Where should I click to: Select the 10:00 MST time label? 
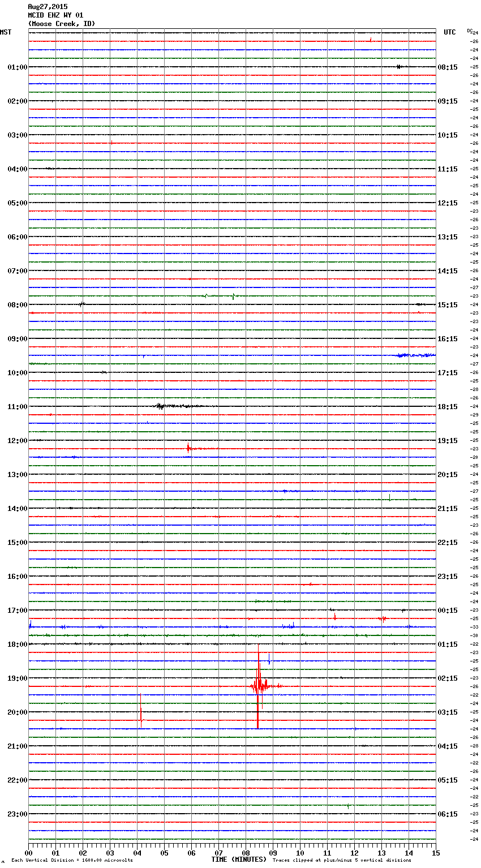click(x=18, y=373)
